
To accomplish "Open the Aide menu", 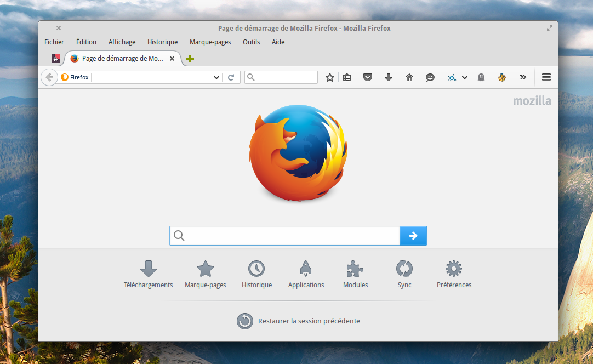I will 278,42.
